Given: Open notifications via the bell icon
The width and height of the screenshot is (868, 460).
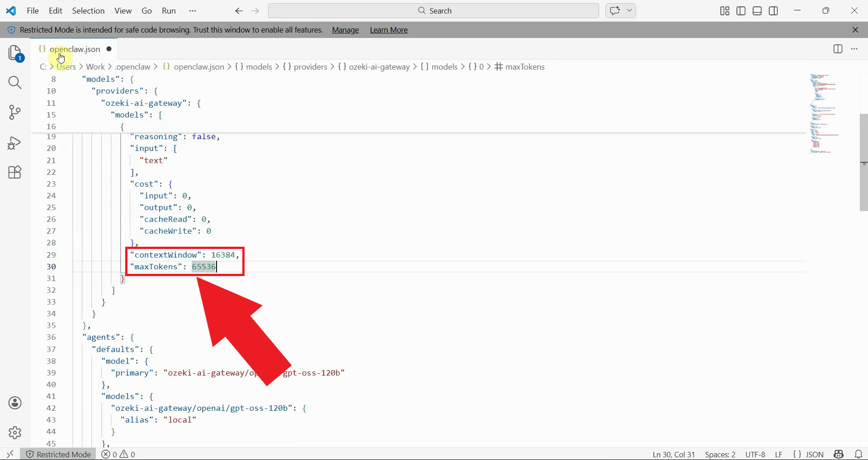Looking at the screenshot, I should pyautogui.click(x=859, y=454).
